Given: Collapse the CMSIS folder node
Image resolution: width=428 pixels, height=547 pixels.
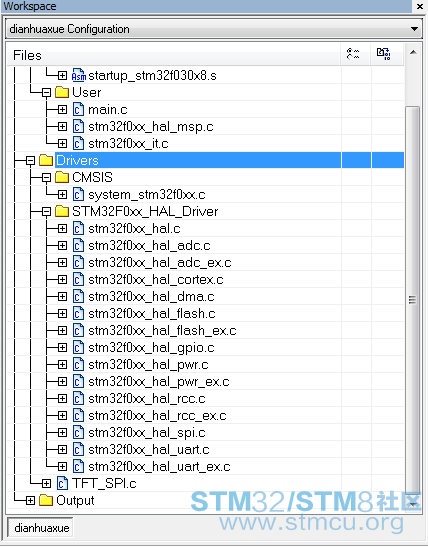Looking at the screenshot, I should pyautogui.click(x=46, y=178).
